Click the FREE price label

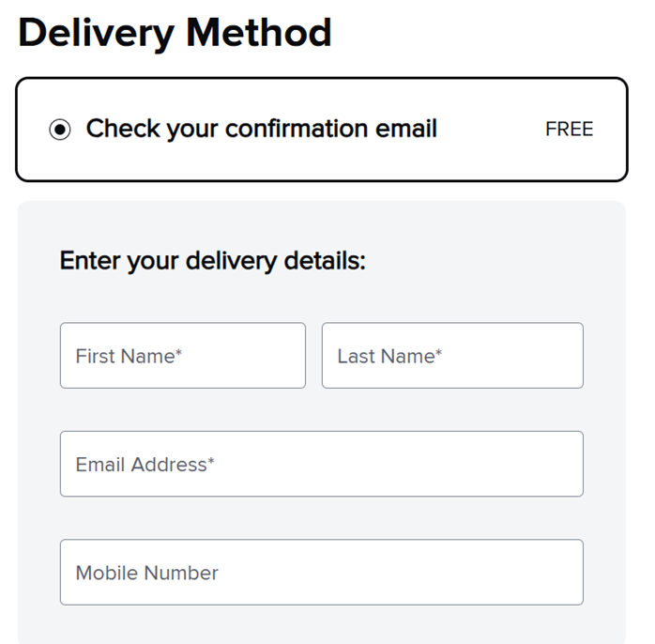coord(569,130)
